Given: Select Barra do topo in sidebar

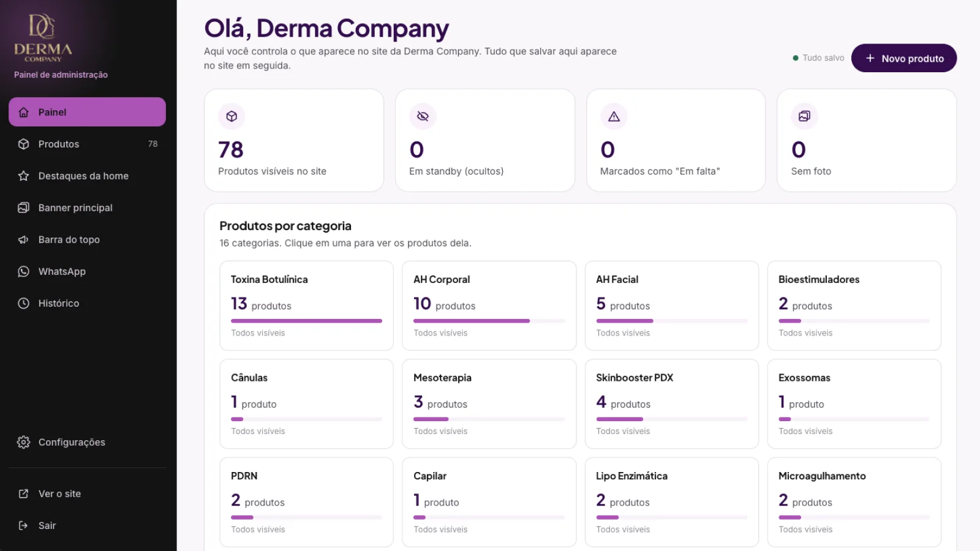Looking at the screenshot, I should click(x=87, y=239).
